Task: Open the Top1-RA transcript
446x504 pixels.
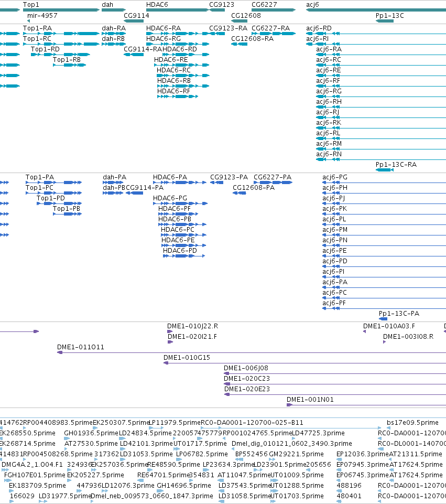Action: pyautogui.click(x=61, y=34)
